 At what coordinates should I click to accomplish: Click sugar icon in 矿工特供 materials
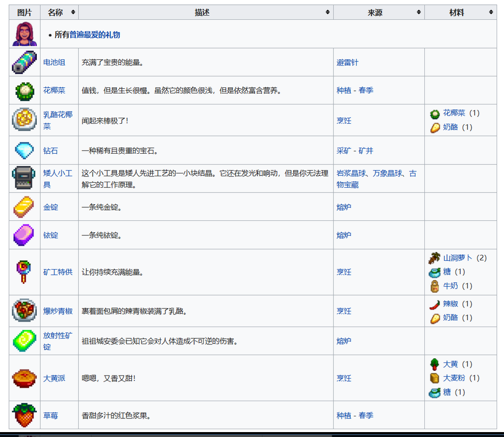click(x=435, y=273)
